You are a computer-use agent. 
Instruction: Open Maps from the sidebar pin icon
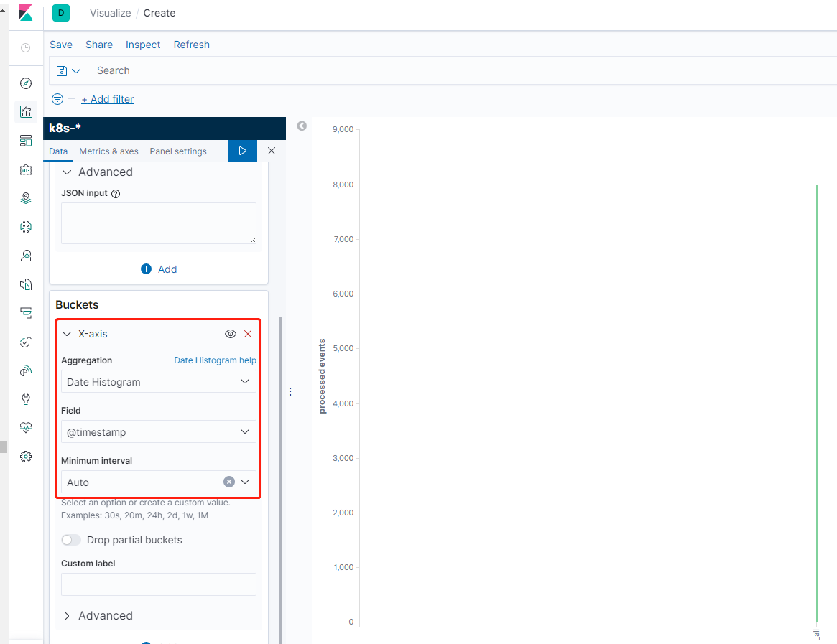tap(26, 198)
